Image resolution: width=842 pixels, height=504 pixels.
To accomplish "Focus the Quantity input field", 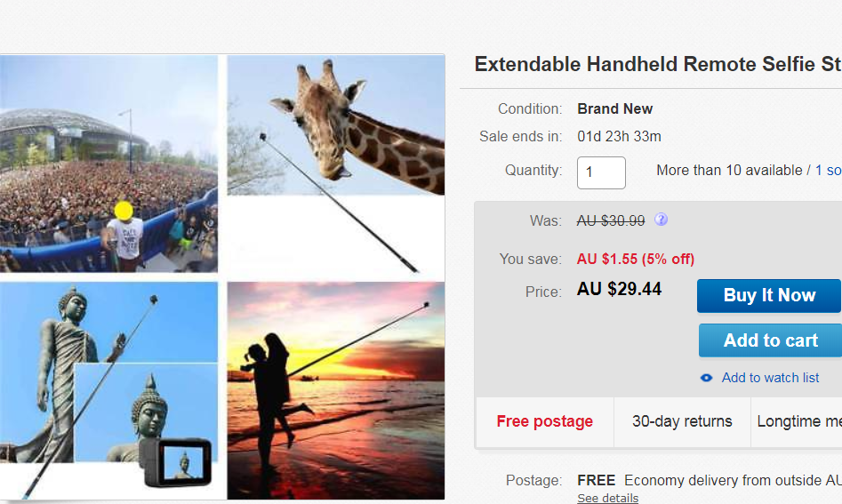I will 601,172.
